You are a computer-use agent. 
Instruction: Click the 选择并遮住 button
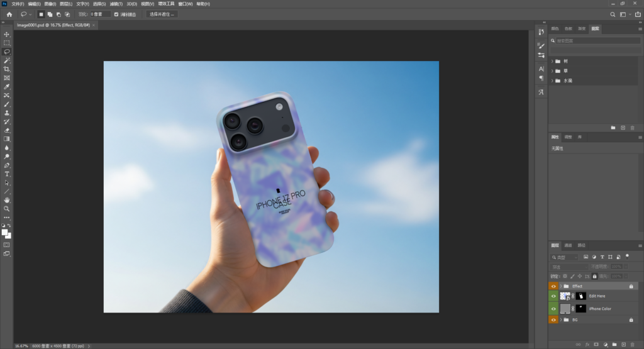[x=162, y=14]
